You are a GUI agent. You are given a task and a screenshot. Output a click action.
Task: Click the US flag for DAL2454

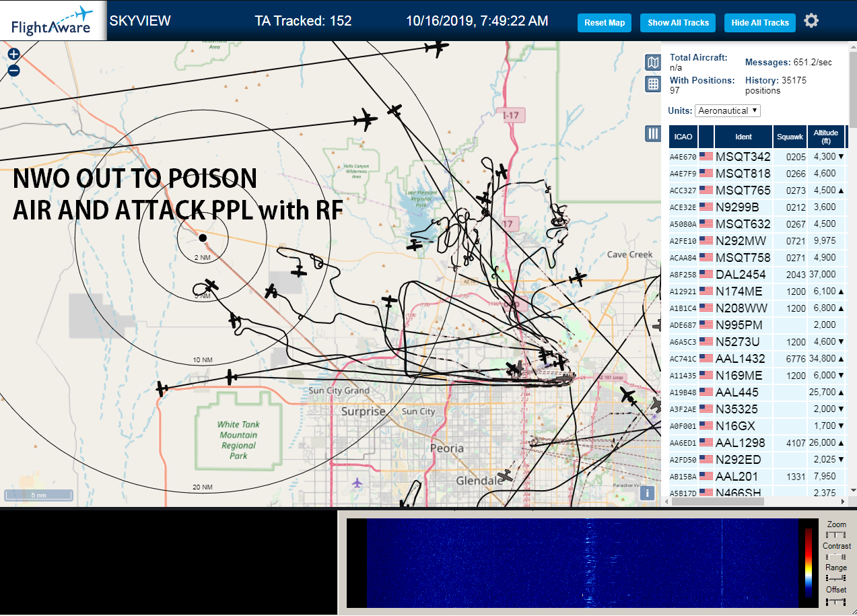click(706, 274)
